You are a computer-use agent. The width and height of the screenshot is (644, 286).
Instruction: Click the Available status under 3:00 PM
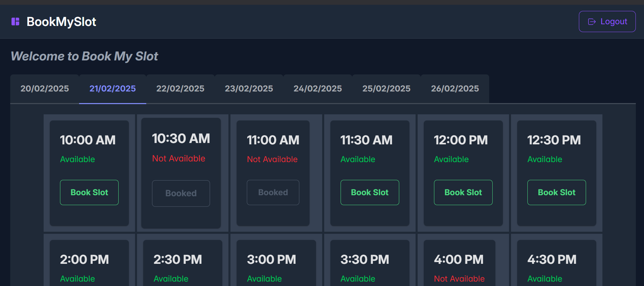(264, 279)
